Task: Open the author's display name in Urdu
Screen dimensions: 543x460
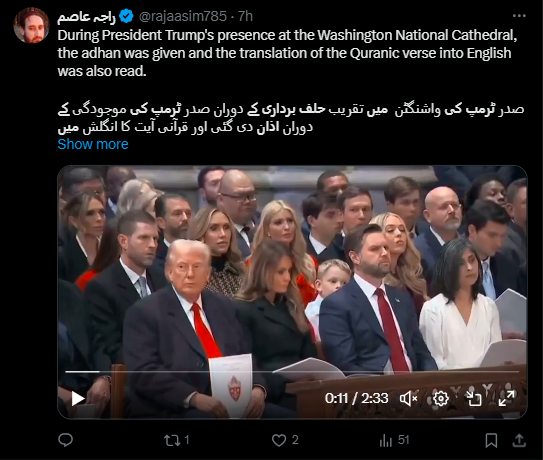Action: coord(86,17)
